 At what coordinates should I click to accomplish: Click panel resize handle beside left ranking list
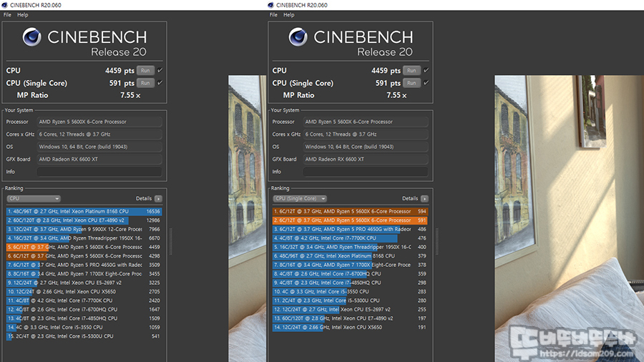(170, 242)
